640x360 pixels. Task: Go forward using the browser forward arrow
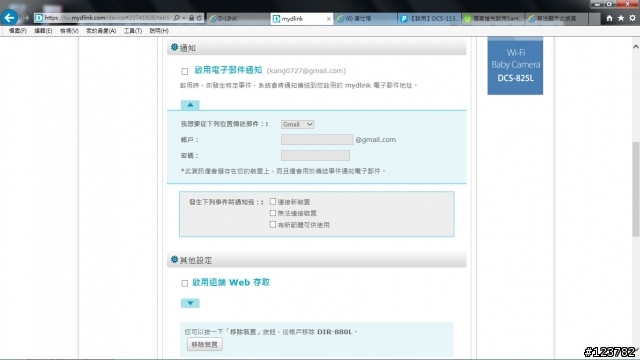pyautogui.click(x=25, y=18)
